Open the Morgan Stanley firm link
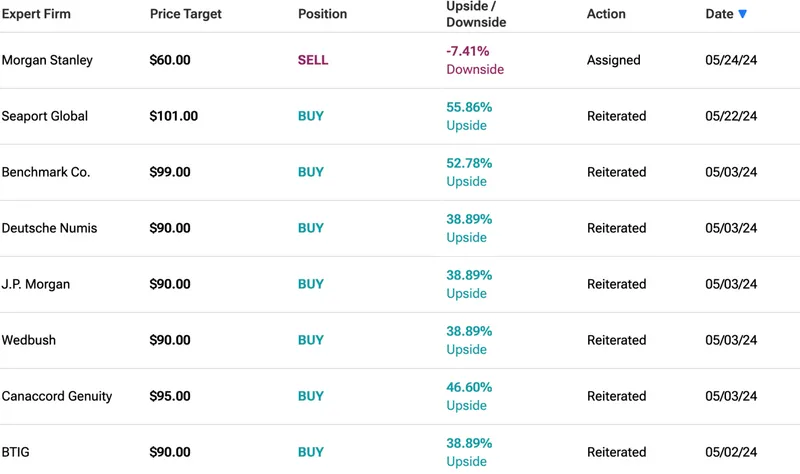This screenshot has width=800, height=474. click(47, 60)
